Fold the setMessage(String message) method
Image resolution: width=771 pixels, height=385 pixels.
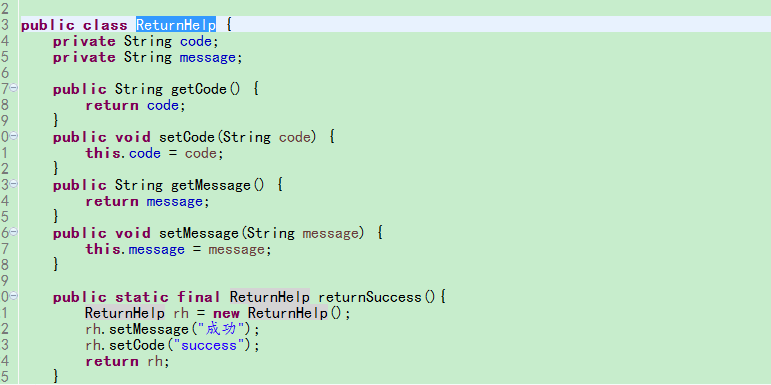[x=14, y=232]
